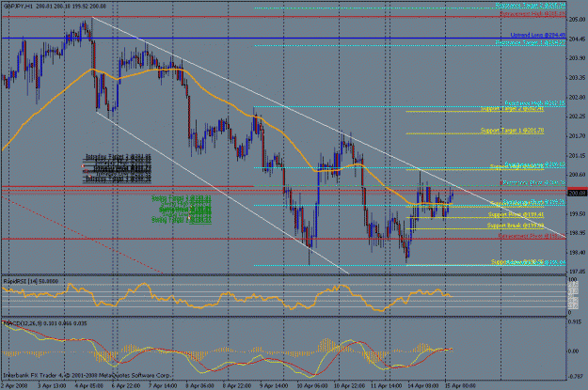Select the Retracement High label
The width and height of the screenshot is (588, 390).
click(x=532, y=14)
